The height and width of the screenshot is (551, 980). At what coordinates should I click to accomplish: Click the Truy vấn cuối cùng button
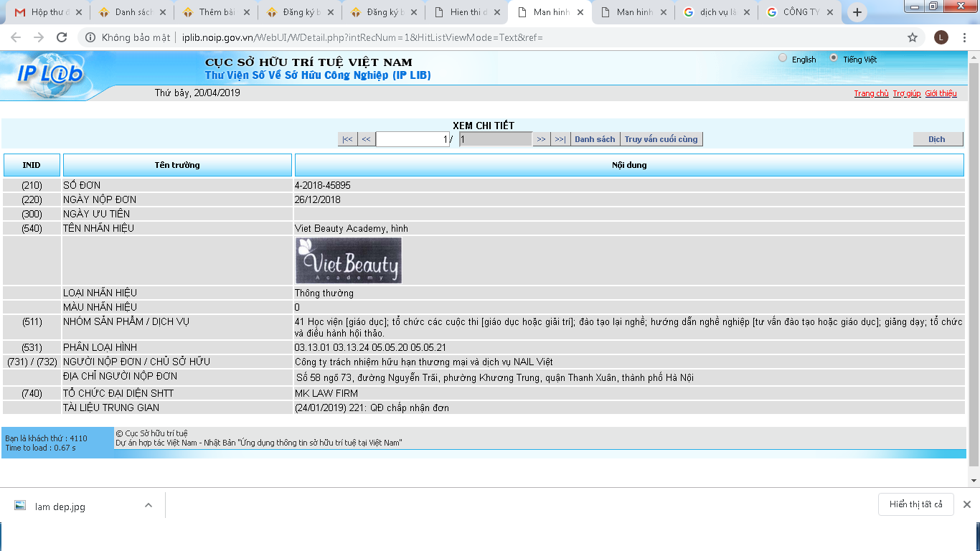pos(661,139)
